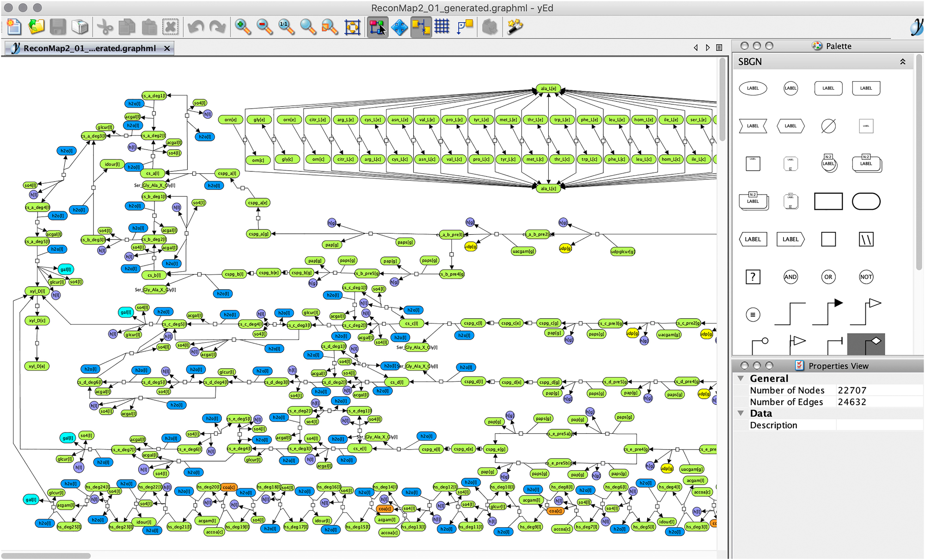Collapse the General section in Properties View

741,378
